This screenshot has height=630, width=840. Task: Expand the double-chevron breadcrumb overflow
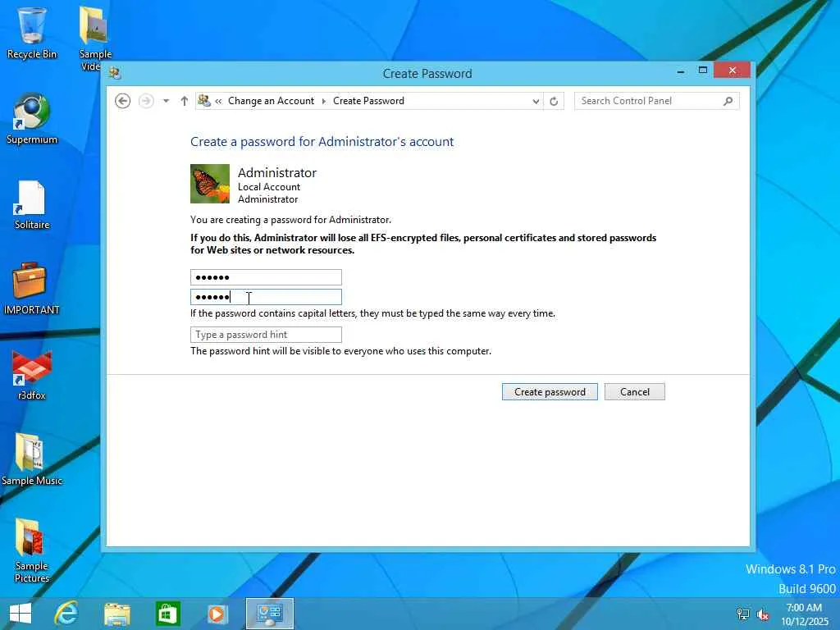(218, 101)
